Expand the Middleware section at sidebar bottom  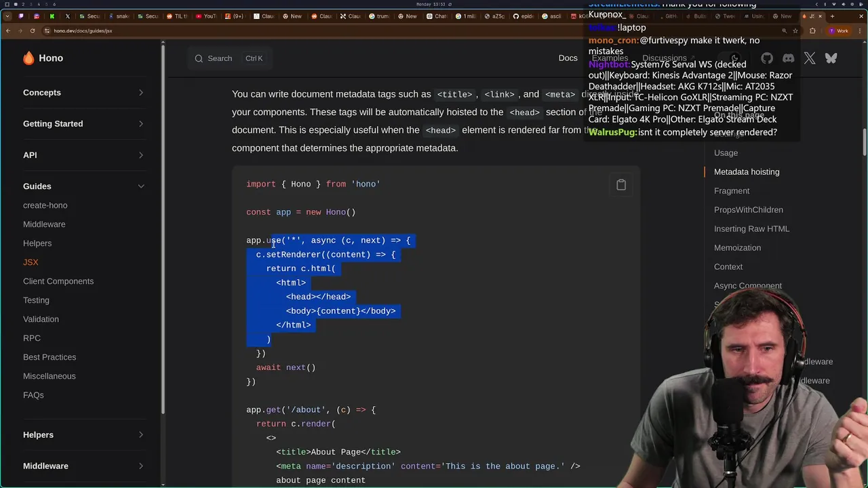click(83, 466)
